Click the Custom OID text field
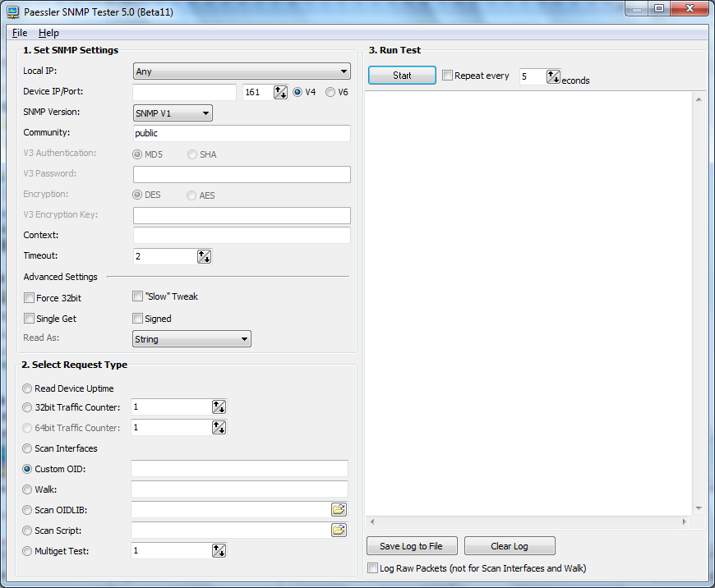The height and width of the screenshot is (588, 715). 239,469
